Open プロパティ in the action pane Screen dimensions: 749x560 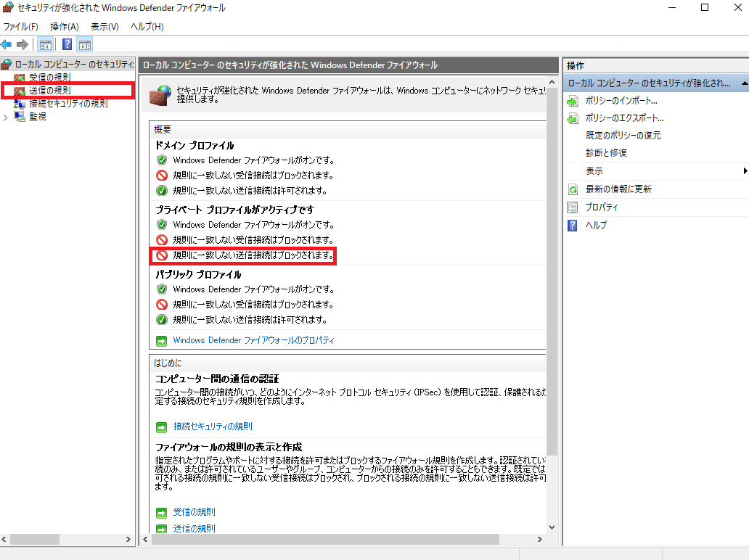pyautogui.click(x=602, y=207)
